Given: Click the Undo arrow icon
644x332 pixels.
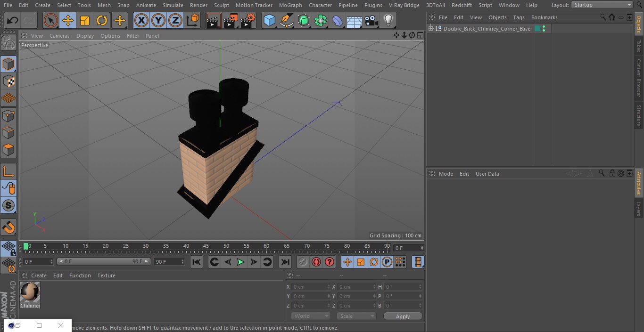Looking at the screenshot, I should [x=12, y=20].
